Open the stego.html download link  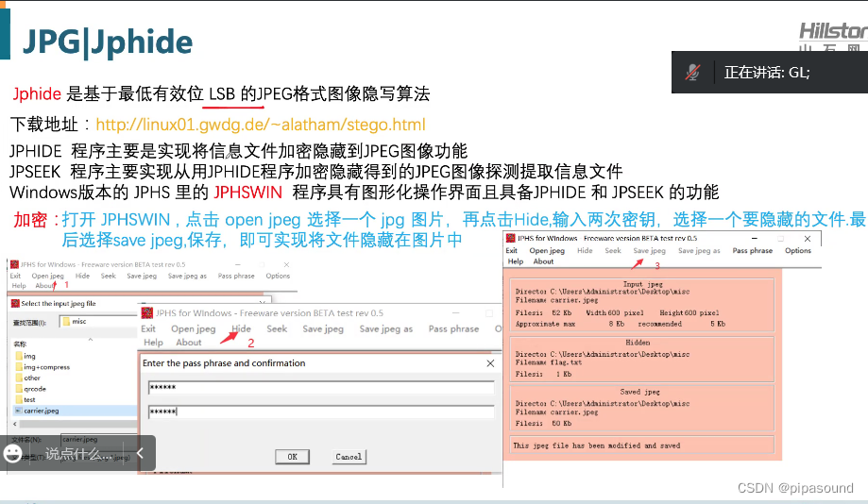click(260, 125)
